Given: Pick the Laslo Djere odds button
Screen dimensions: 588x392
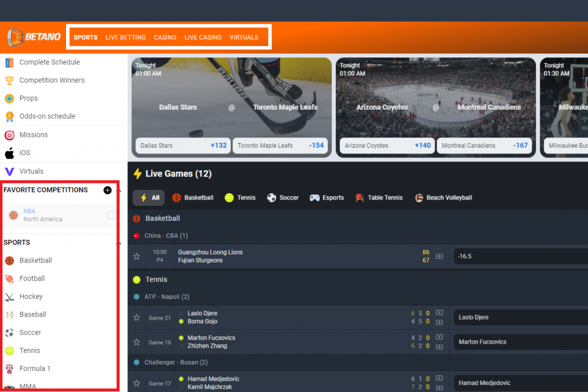Looking at the screenshot, I should pyautogui.click(x=521, y=318).
